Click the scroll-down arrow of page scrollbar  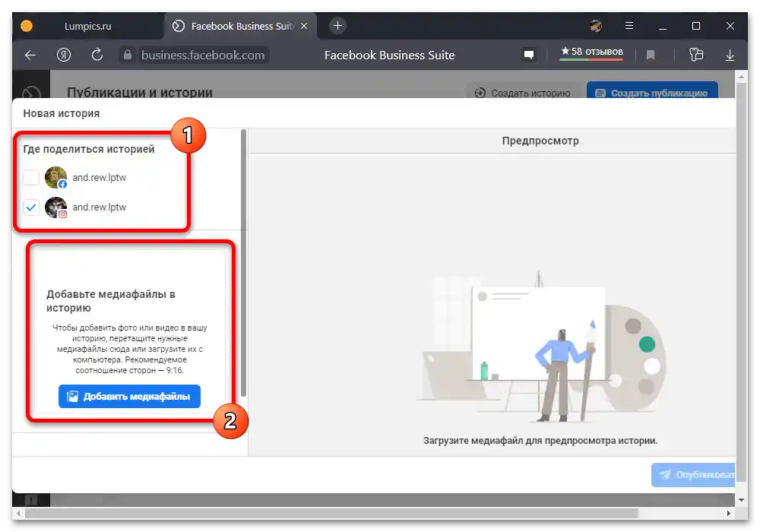pyautogui.click(x=741, y=500)
